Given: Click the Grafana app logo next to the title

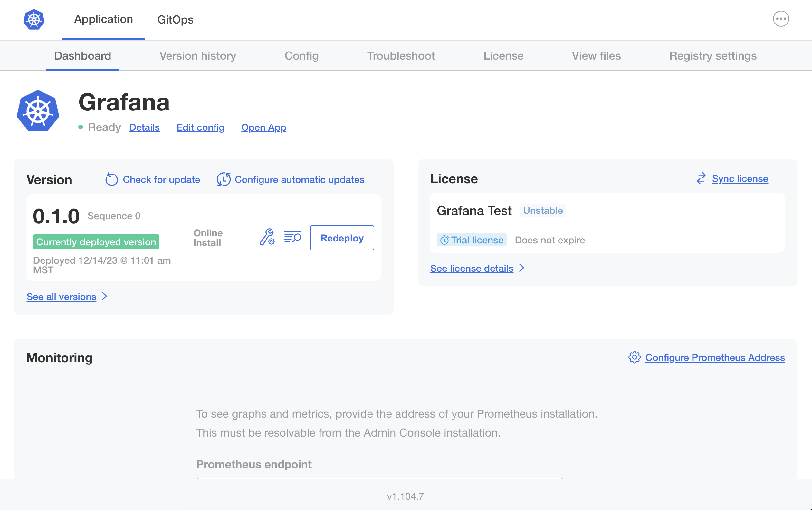Looking at the screenshot, I should click(x=38, y=110).
